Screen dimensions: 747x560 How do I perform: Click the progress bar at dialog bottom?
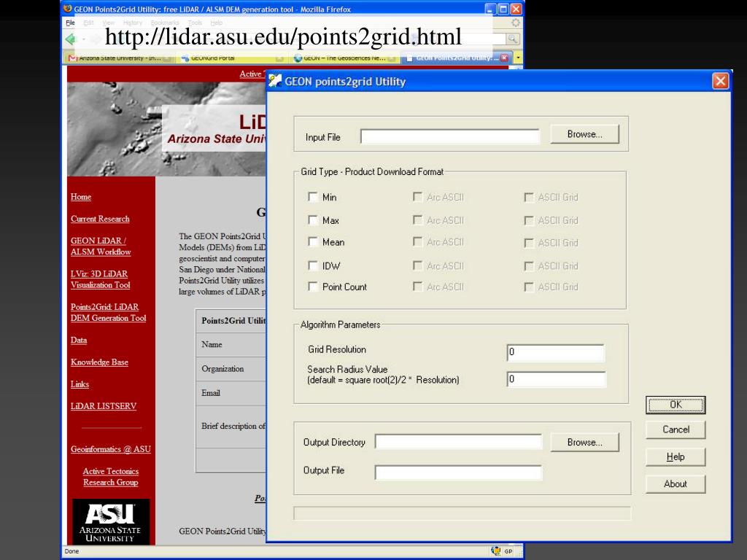click(x=462, y=513)
